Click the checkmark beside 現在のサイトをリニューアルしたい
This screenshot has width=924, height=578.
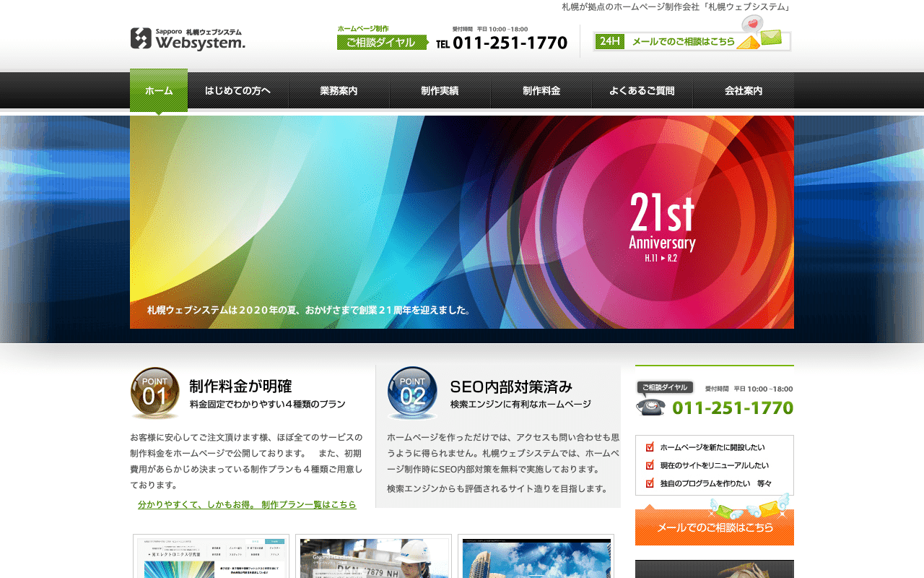[x=650, y=465]
